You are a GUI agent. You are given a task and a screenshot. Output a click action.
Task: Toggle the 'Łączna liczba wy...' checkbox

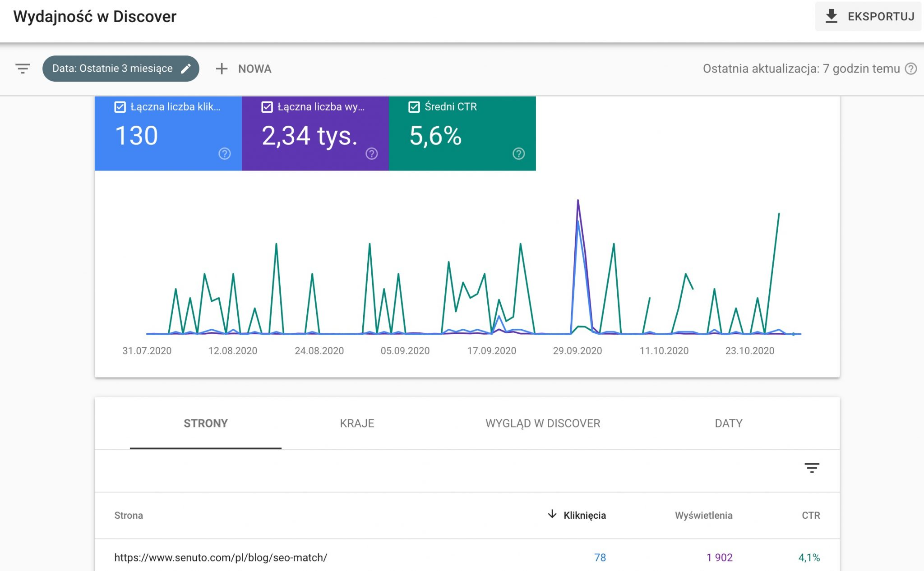tap(267, 107)
